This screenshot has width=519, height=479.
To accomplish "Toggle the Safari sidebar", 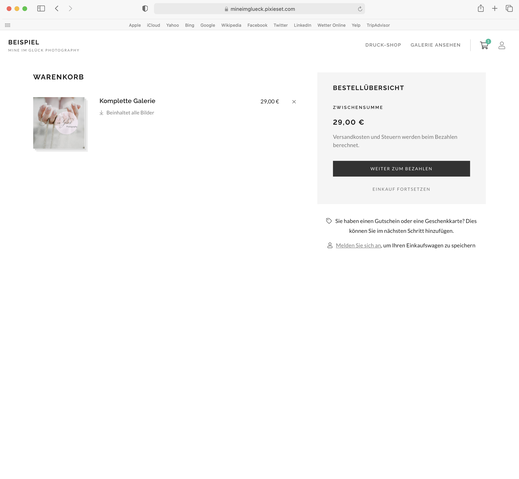I will coord(41,9).
